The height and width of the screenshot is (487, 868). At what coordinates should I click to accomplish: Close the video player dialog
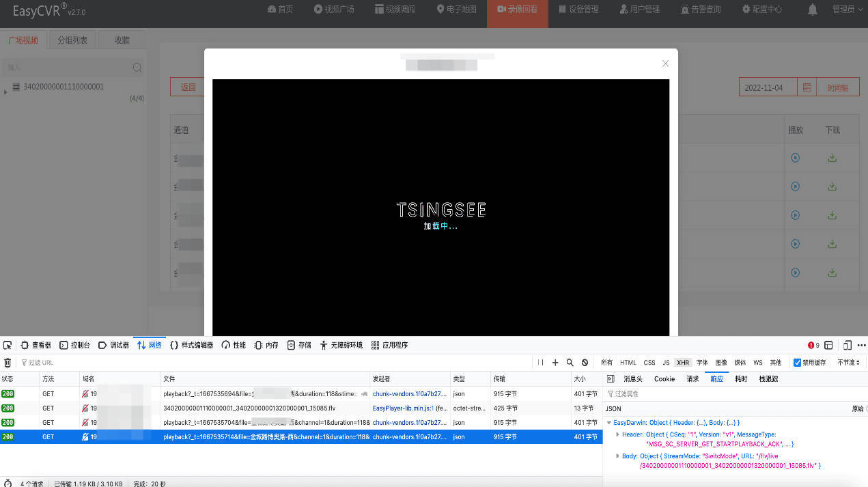coord(665,64)
